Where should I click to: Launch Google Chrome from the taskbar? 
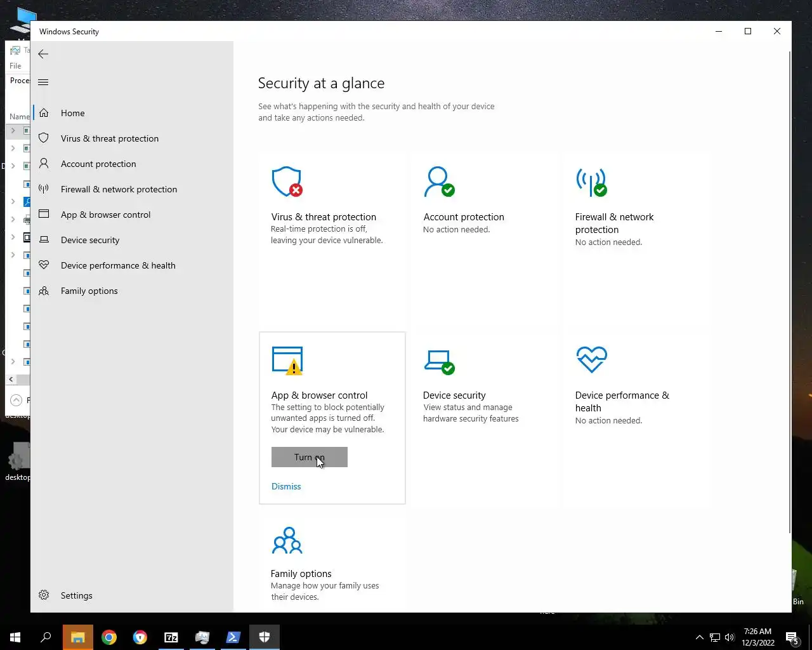point(109,637)
